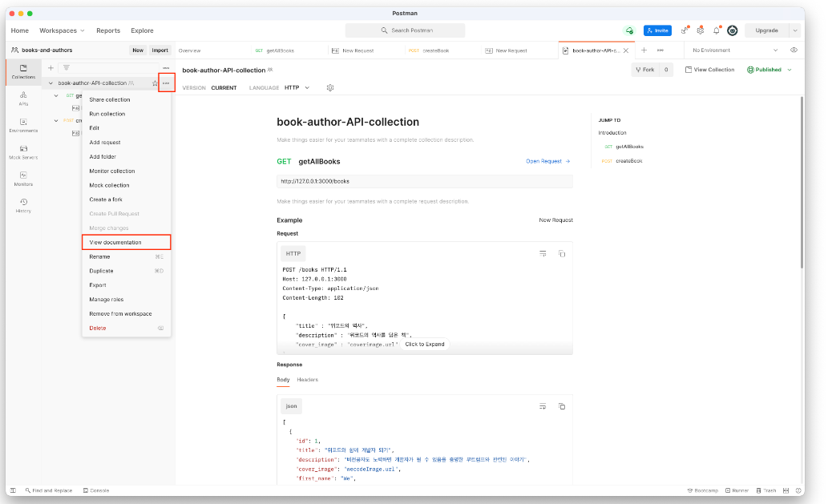
Task: Open the user avatar menu
Action: pyautogui.click(x=733, y=30)
